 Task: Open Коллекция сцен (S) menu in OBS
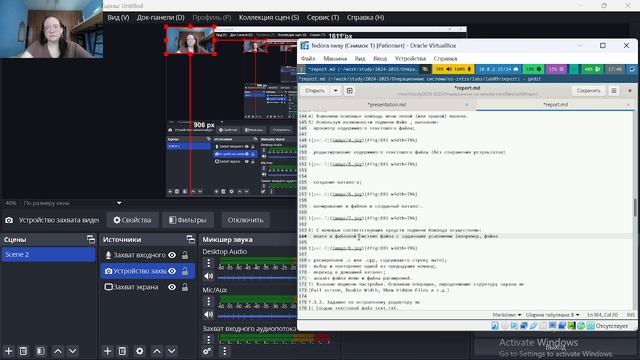(269, 18)
